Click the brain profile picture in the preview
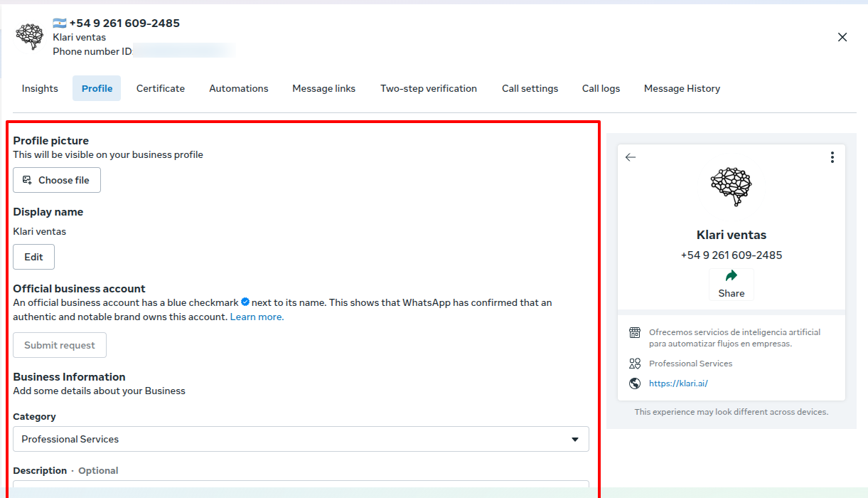The width and height of the screenshot is (868, 498). pos(731,187)
